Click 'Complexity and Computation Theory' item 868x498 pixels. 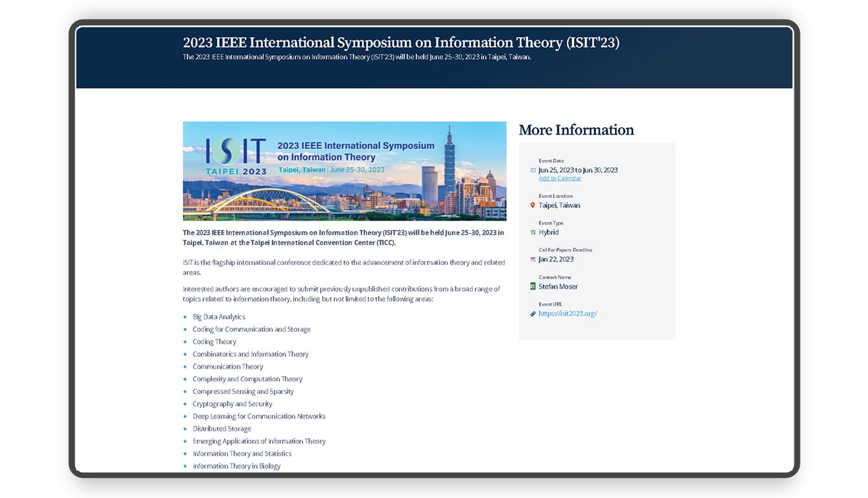248,379
